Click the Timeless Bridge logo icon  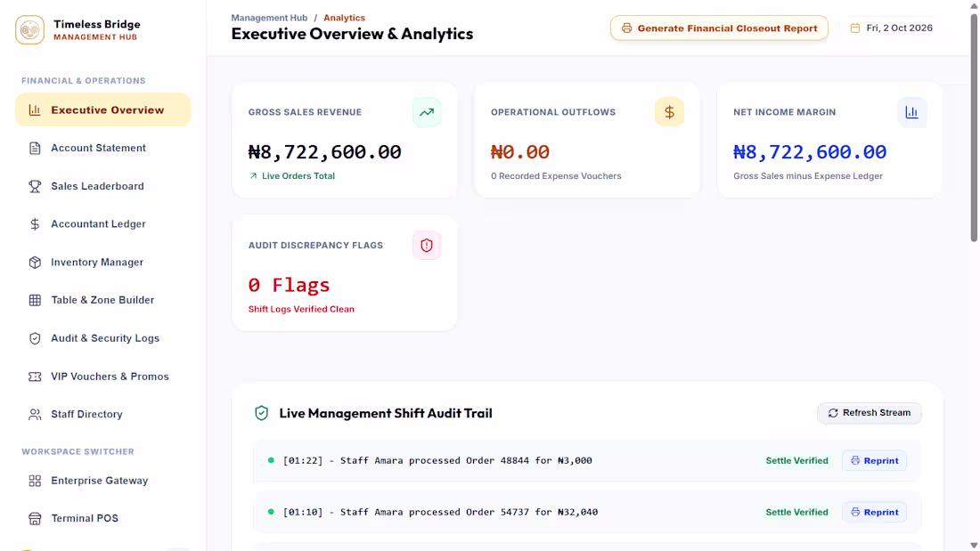coord(30,30)
